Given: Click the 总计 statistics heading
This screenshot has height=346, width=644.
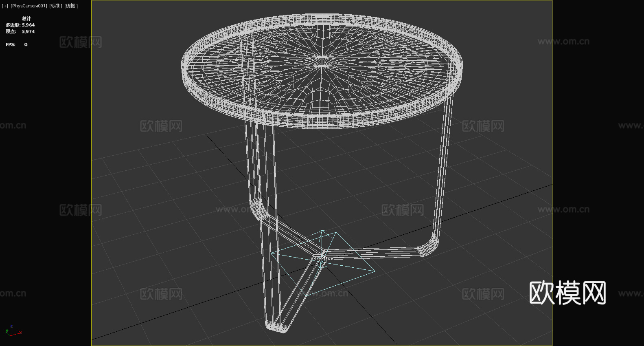Looking at the screenshot, I should 26,19.
